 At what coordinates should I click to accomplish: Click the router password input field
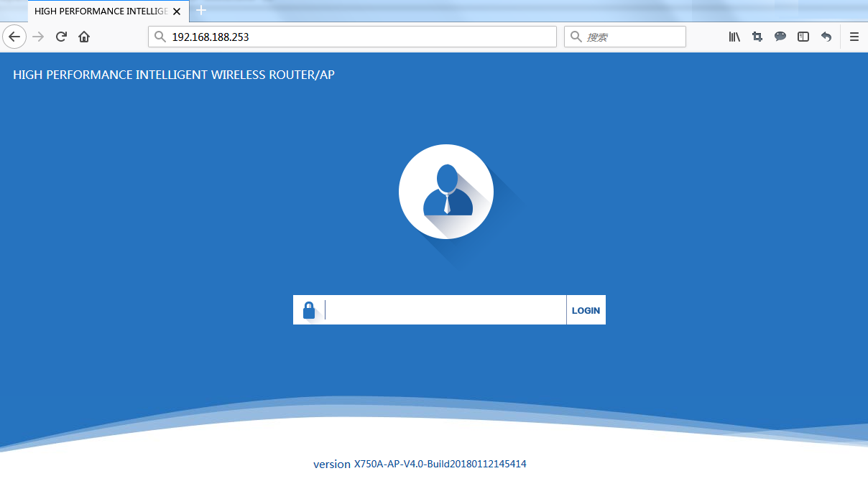point(445,310)
